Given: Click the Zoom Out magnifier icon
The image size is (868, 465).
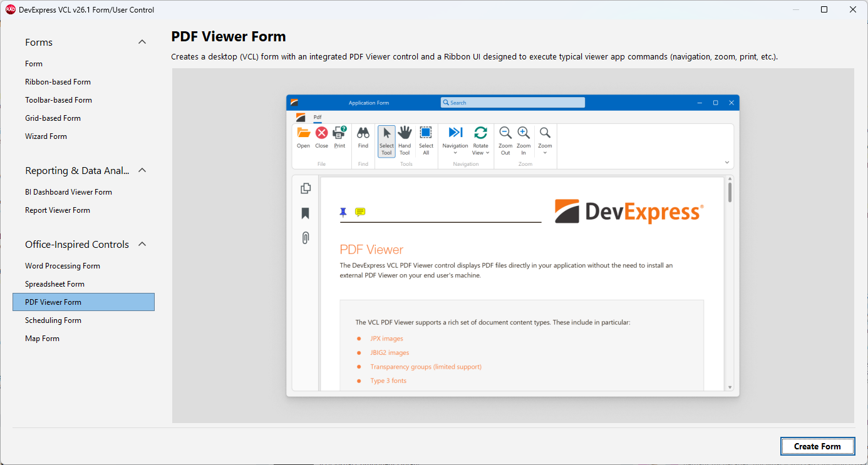Looking at the screenshot, I should (505, 133).
